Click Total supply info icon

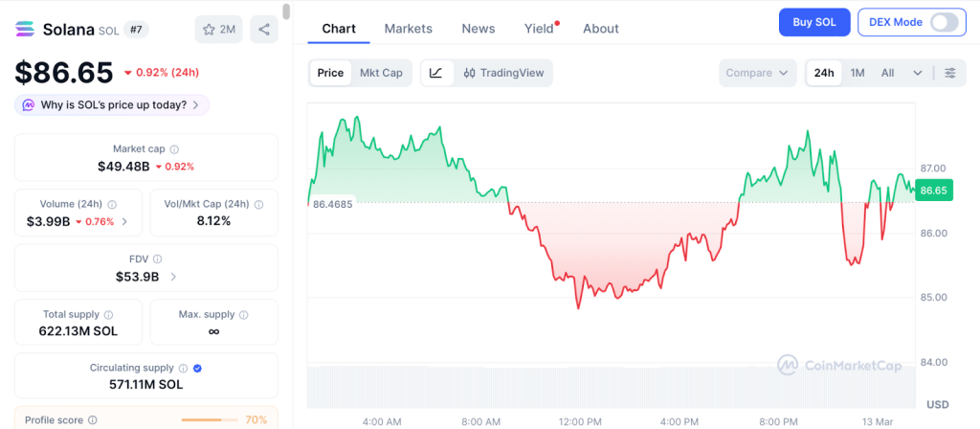click(x=108, y=314)
